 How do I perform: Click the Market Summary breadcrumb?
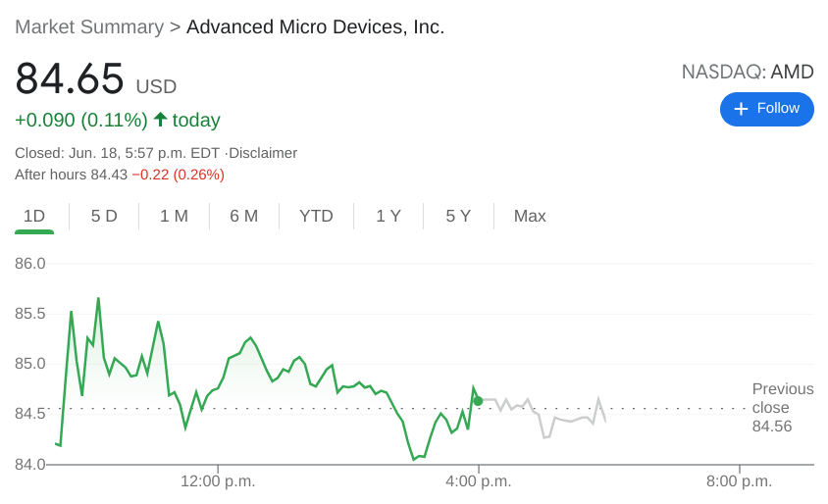pos(89,27)
